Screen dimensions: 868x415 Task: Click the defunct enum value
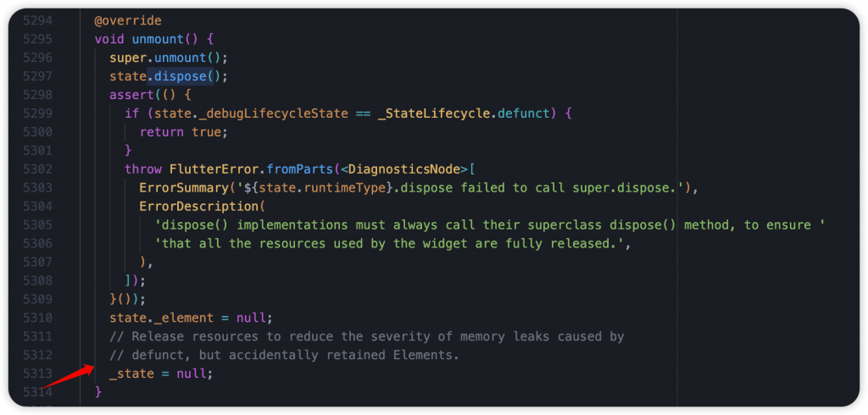click(524, 113)
